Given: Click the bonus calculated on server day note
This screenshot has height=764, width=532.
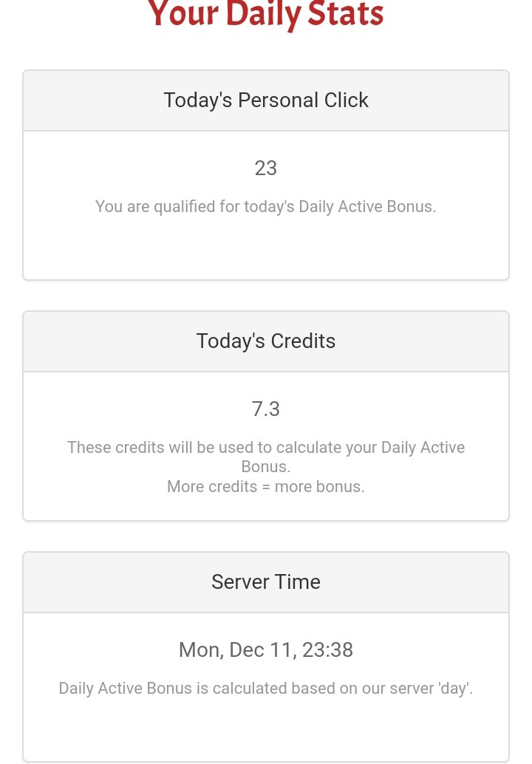Looking at the screenshot, I should tap(266, 688).
